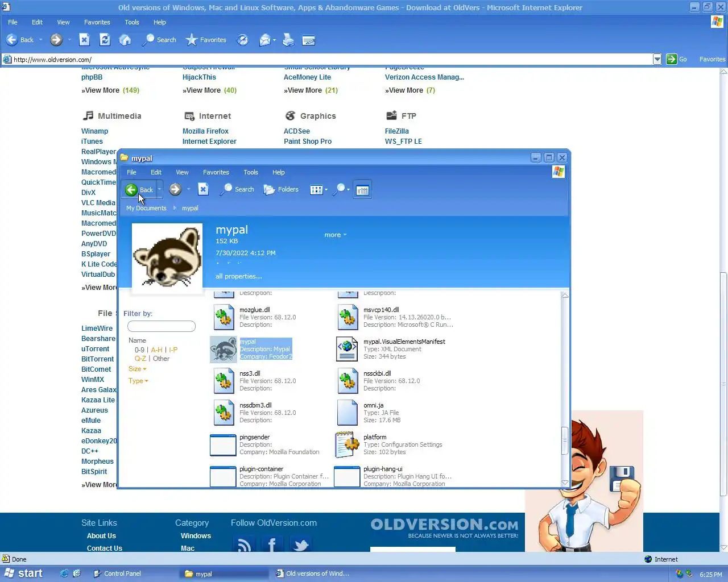The image size is (728, 582).
Task: Select the plugin-hang-ui application icon
Action: point(347,476)
